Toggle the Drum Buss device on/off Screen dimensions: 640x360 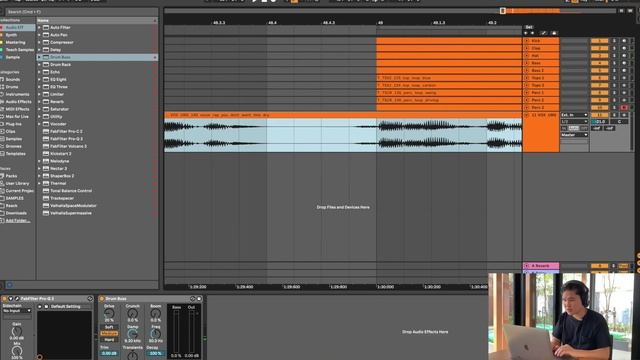(x=102, y=299)
